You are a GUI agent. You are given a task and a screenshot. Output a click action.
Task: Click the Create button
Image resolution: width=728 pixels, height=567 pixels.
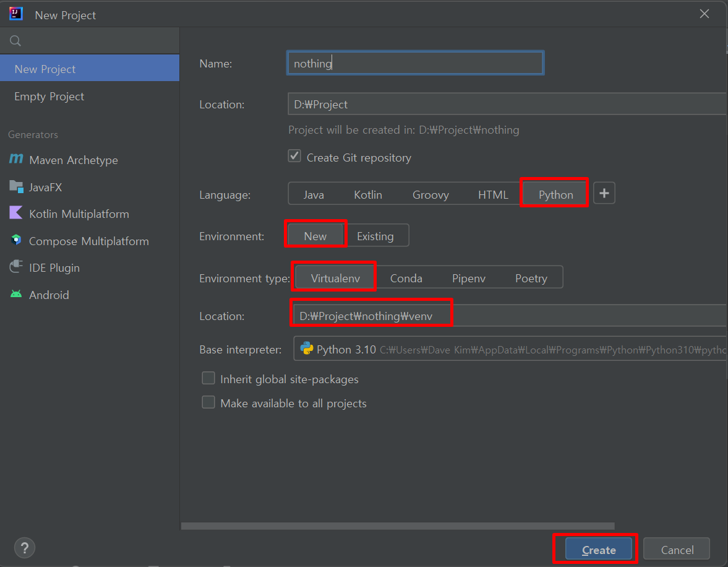point(599,549)
